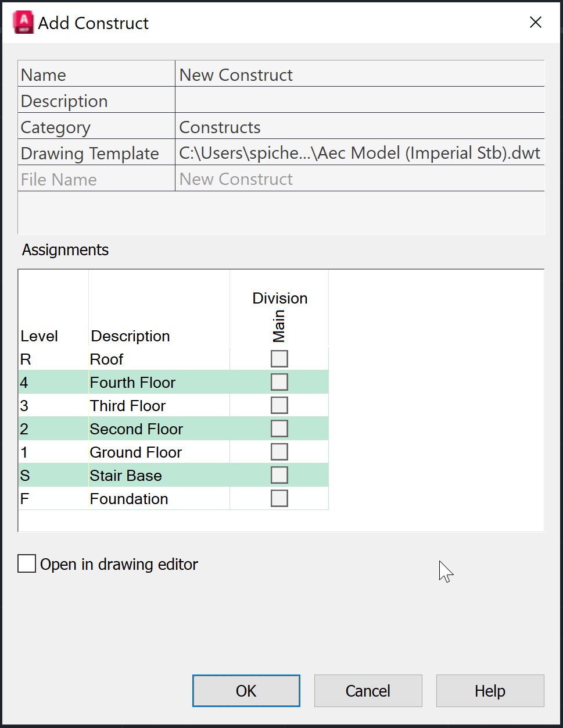Assign Foundation level to Main division

click(x=279, y=498)
